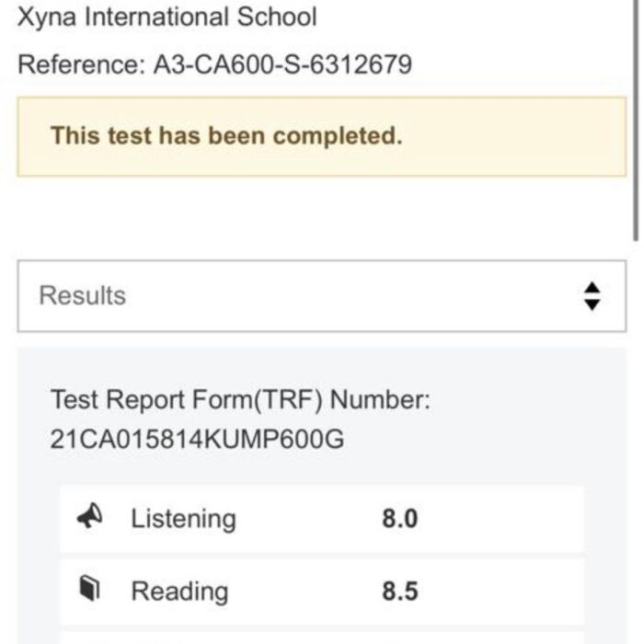Click the TRF number 21CA015814KUMP600G
644x644 pixels.
tap(197, 439)
